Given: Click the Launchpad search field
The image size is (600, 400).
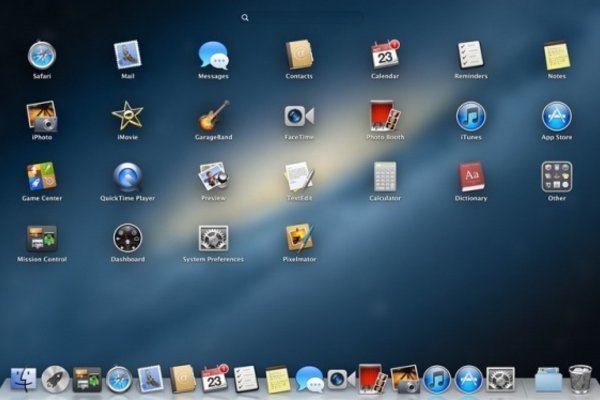Looking at the screenshot, I should (x=301, y=17).
